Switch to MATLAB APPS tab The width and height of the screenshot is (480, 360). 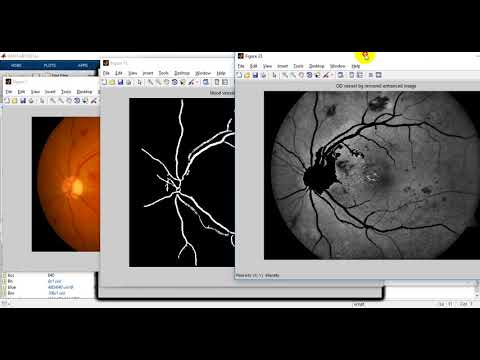[83, 65]
